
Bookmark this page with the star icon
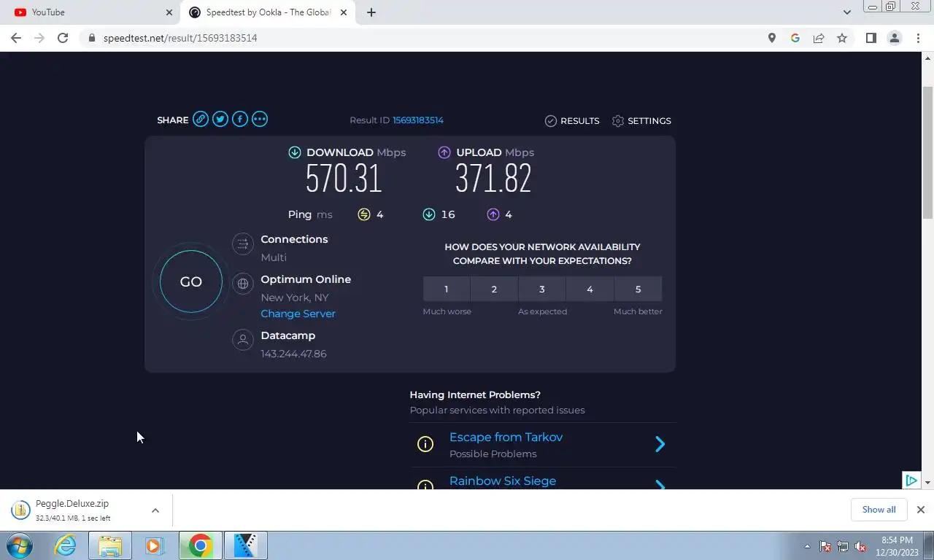[x=842, y=38]
